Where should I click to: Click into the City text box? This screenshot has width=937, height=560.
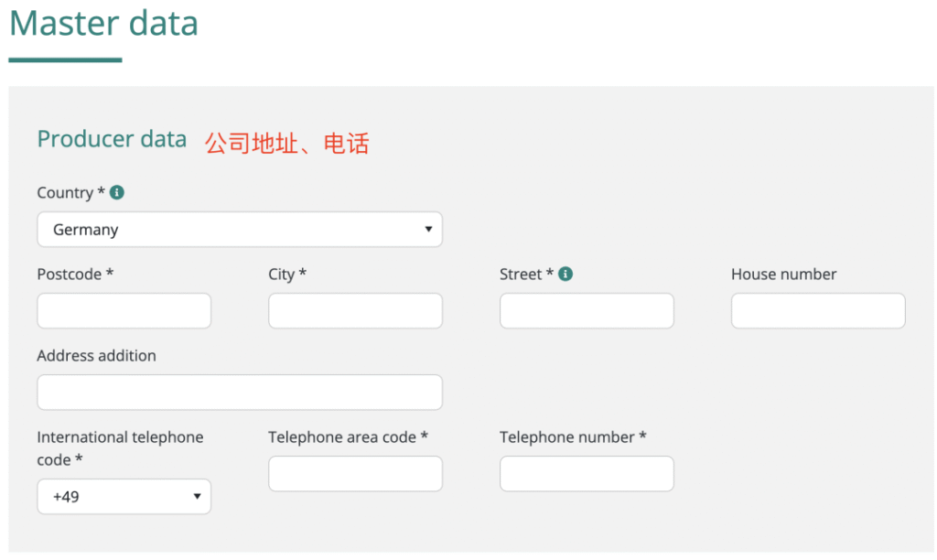coord(355,311)
